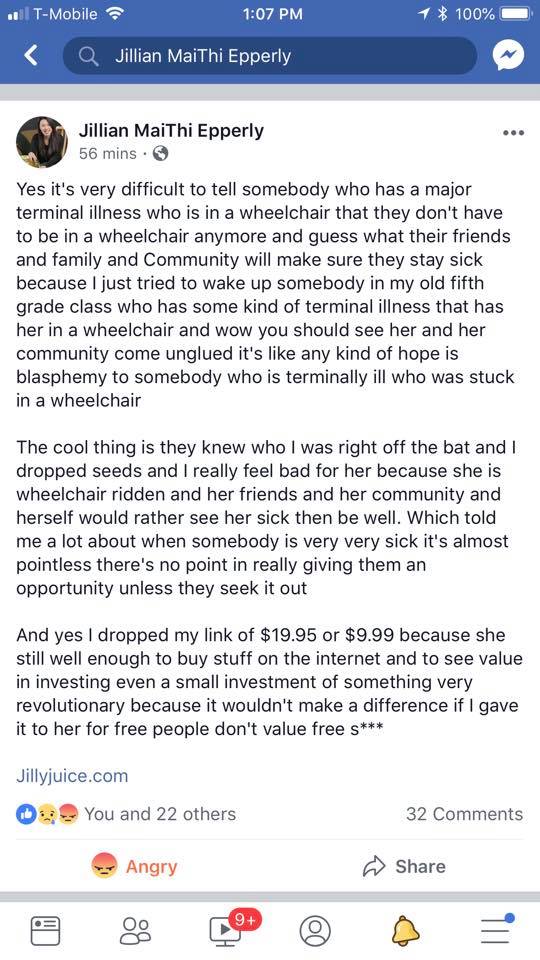This screenshot has width=540, height=960.
Task: Tap the back arrow in header
Action: pos(31,56)
